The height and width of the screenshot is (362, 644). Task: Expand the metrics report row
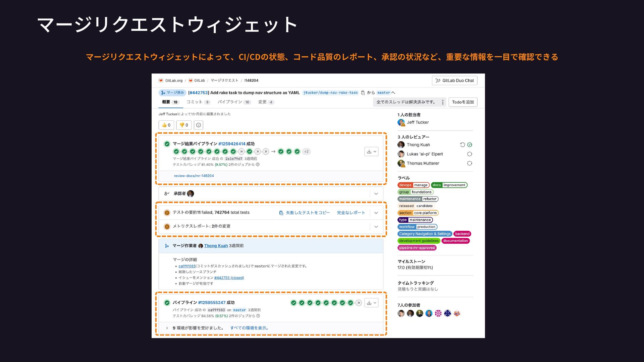376,227
